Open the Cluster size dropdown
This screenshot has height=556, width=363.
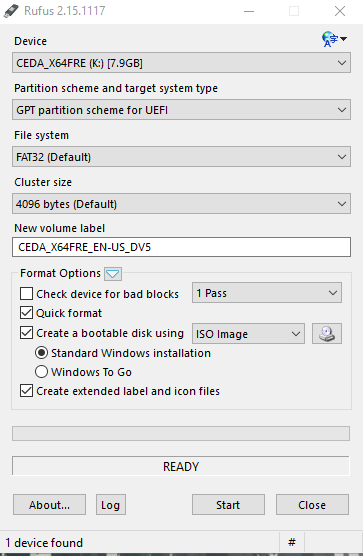pyautogui.click(x=182, y=204)
